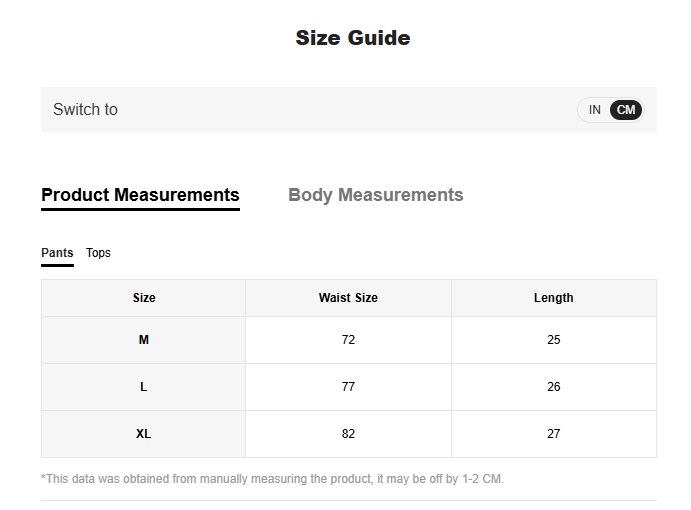
Task: Click waist value 77 for size L
Action: [x=348, y=387]
